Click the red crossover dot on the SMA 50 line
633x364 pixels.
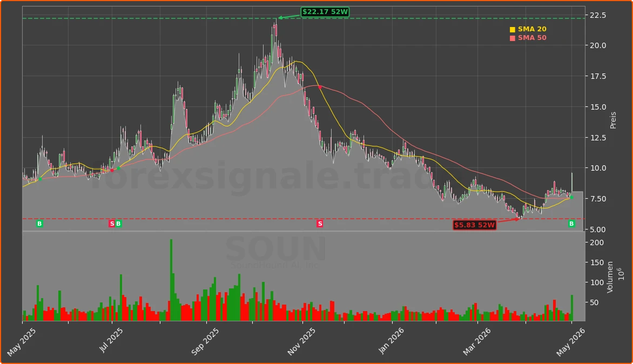pyautogui.click(x=320, y=87)
